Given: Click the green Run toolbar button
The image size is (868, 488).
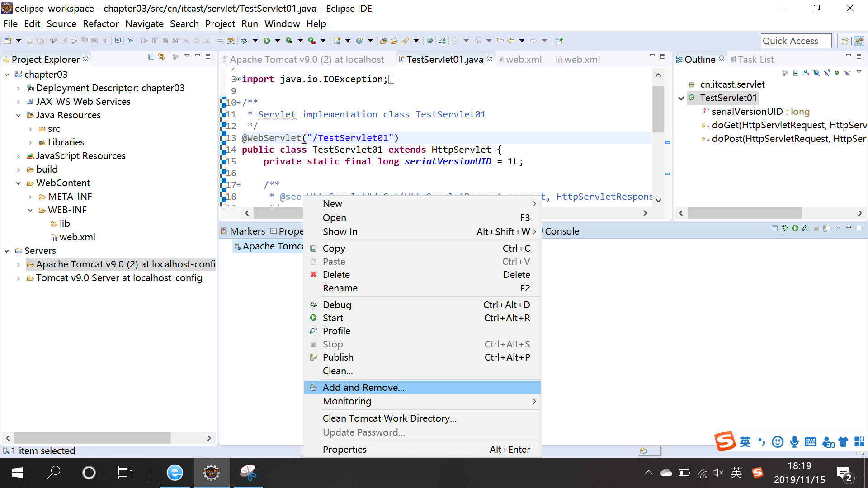Looking at the screenshot, I should coord(267,41).
